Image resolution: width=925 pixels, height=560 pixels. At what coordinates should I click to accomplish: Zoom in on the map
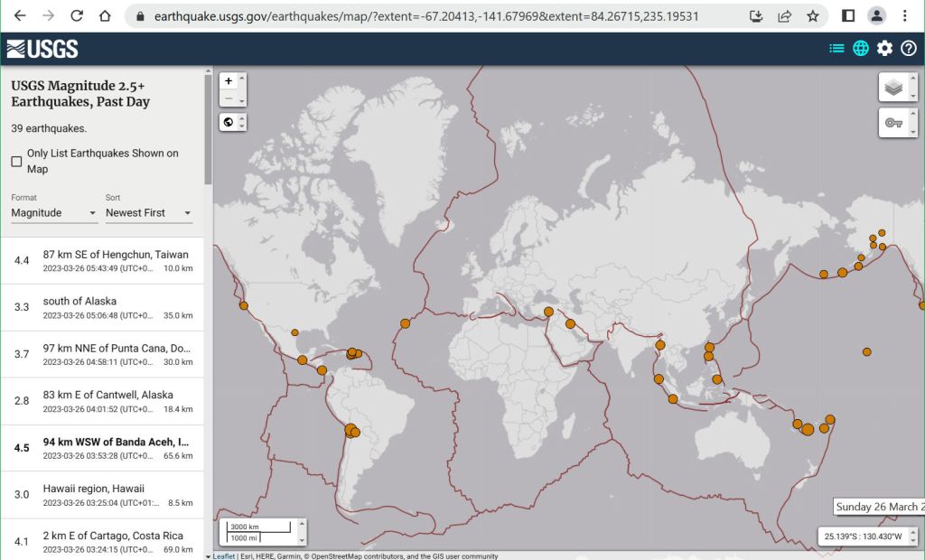229,81
